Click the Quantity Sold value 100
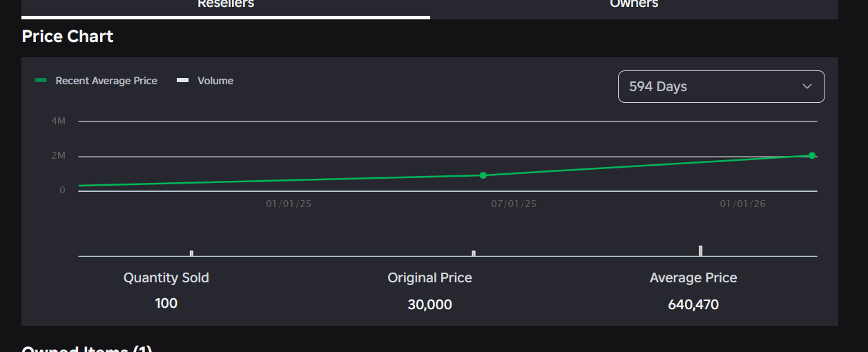The height and width of the screenshot is (352, 868). [166, 303]
